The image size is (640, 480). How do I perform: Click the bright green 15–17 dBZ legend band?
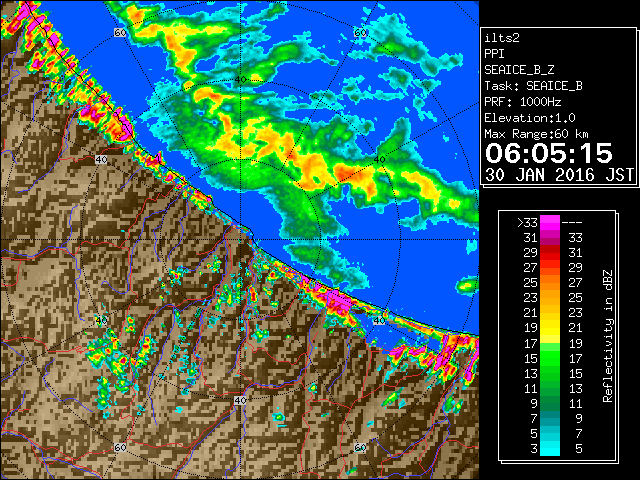[550, 358]
